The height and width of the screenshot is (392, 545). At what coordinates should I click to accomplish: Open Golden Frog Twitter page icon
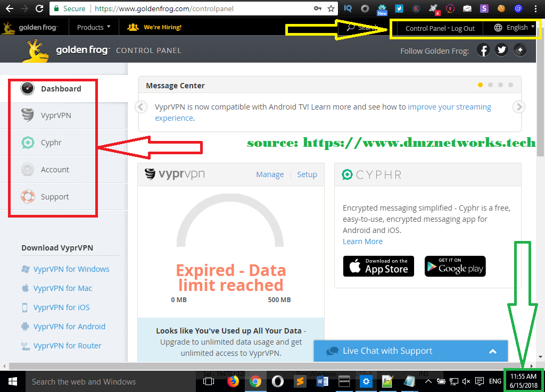click(x=501, y=51)
